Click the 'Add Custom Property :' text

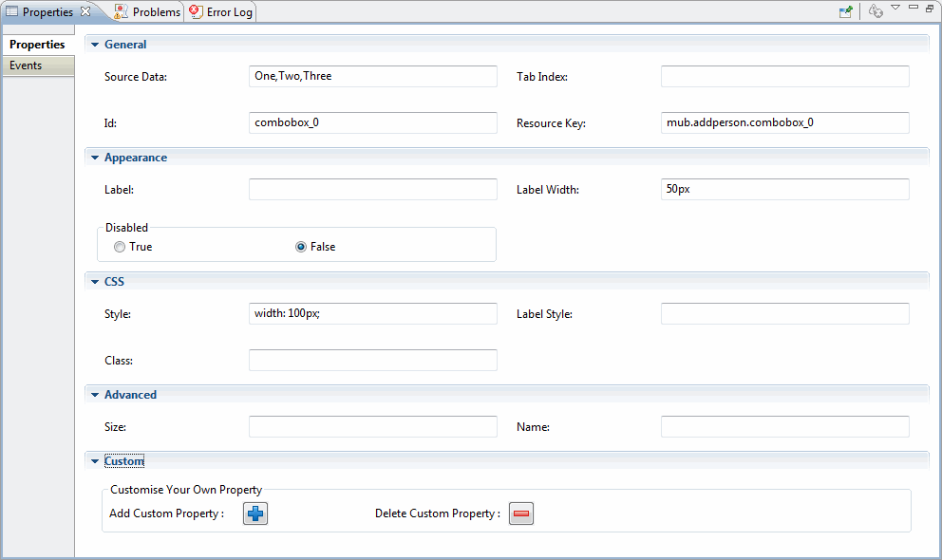point(166,513)
